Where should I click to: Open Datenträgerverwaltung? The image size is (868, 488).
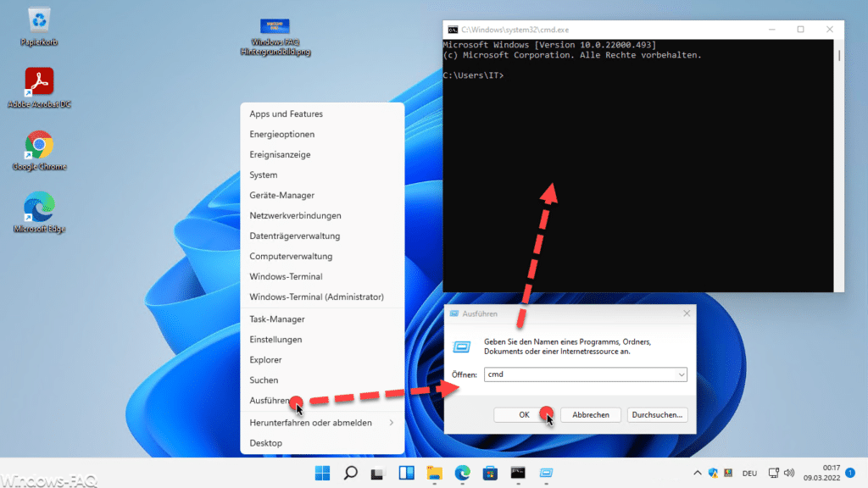(x=322, y=236)
